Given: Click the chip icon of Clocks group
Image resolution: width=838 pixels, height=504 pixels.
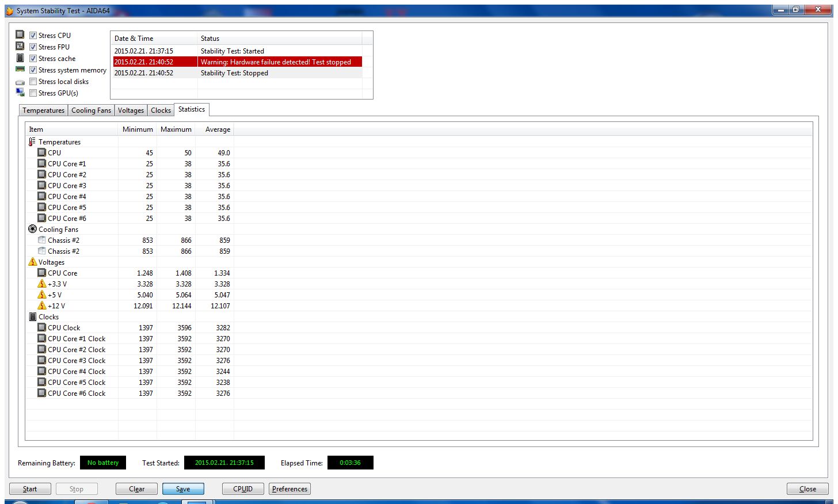Looking at the screenshot, I should tap(32, 316).
